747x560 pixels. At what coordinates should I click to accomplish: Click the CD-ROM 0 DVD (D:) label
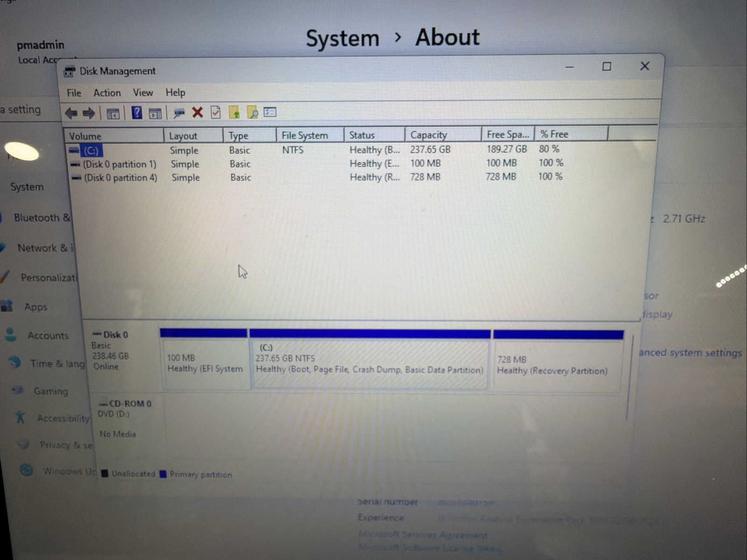[125, 409]
